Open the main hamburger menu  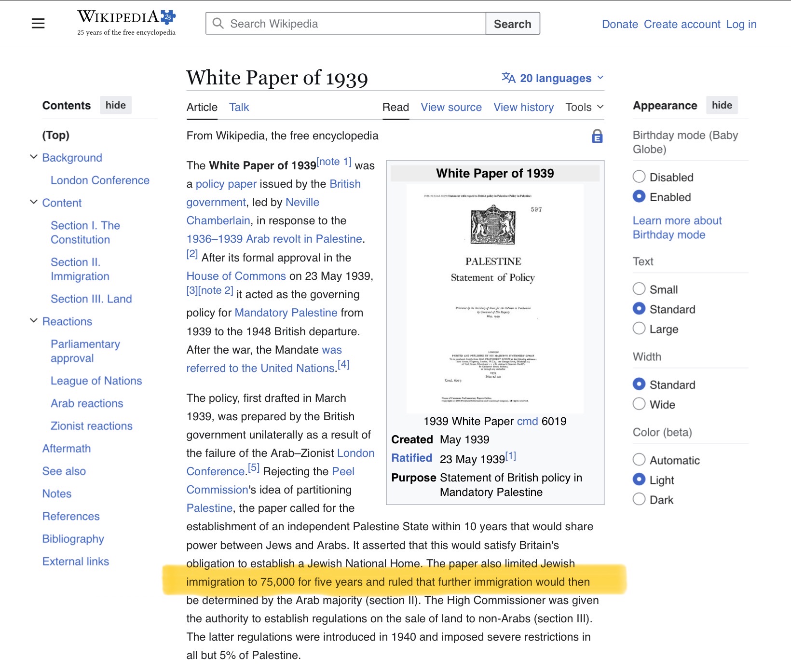[x=38, y=24]
